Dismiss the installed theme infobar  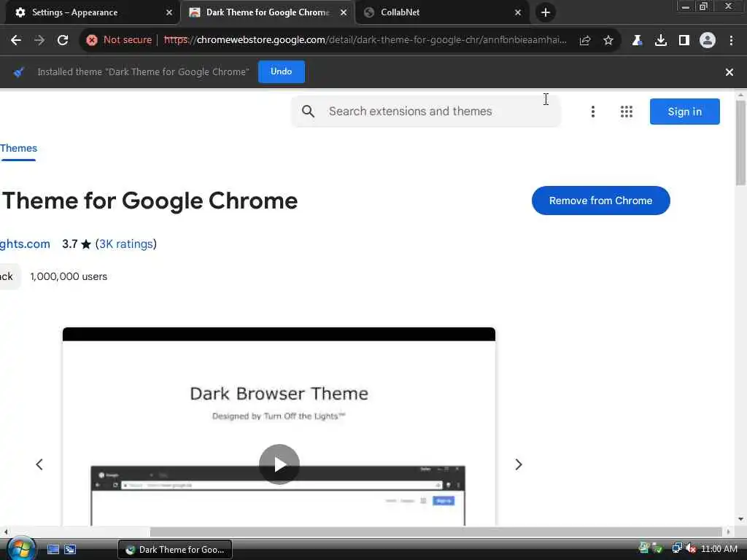click(x=729, y=72)
